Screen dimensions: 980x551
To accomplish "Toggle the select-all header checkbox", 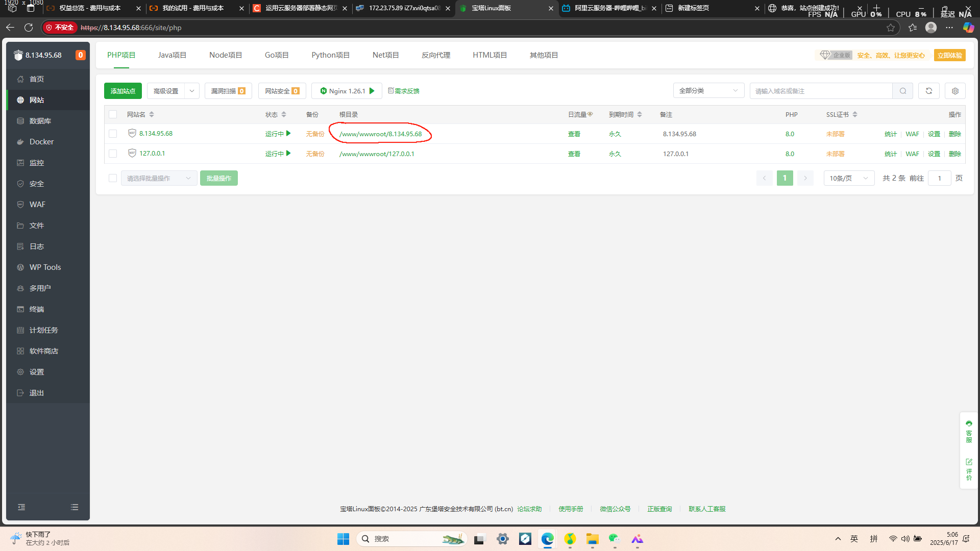I will click(113, 115).
